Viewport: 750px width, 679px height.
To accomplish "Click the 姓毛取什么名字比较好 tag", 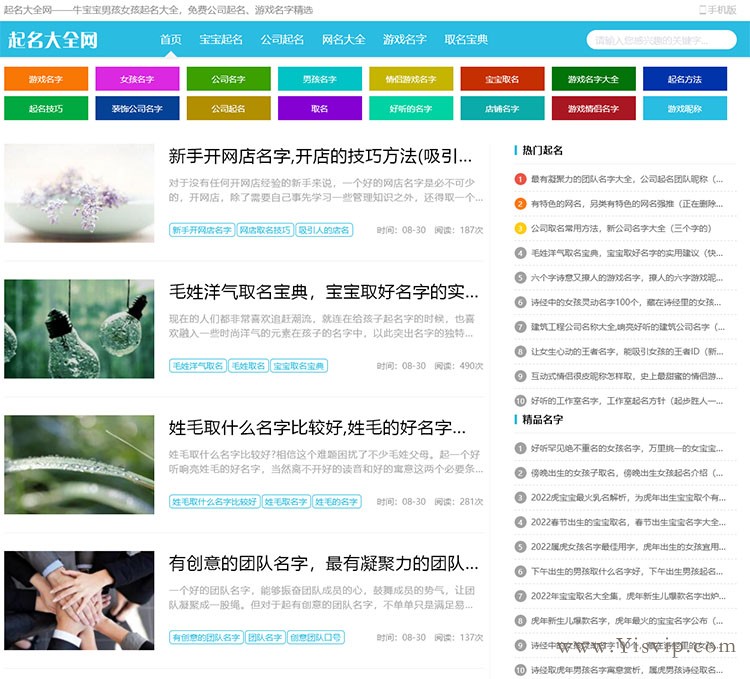I will (x=214, y=502).
